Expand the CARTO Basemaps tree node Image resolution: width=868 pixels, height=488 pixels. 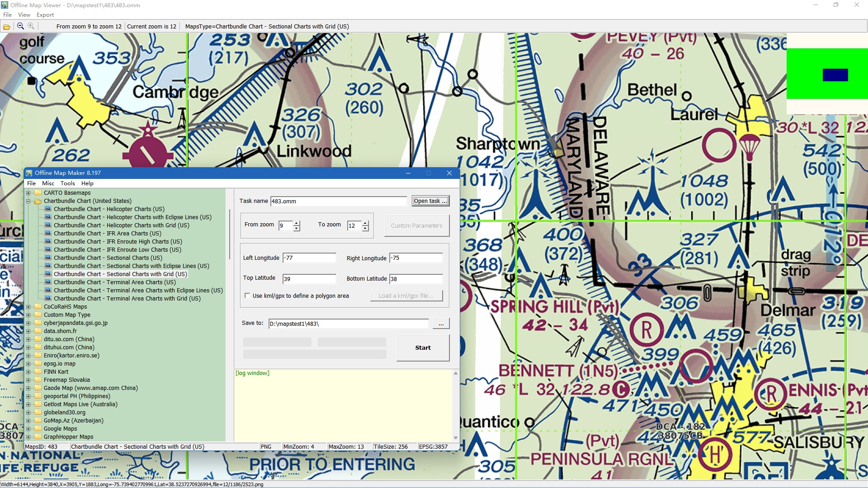click(x=28, y=193)
